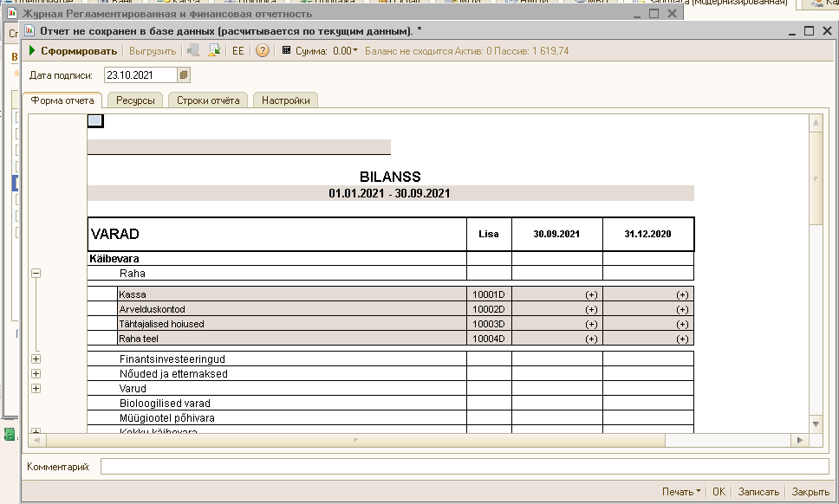The image size is (839, 504).
Task: Click the 01.01.2021 - 30.09.2021 period cell
Action: pos(390,193)
